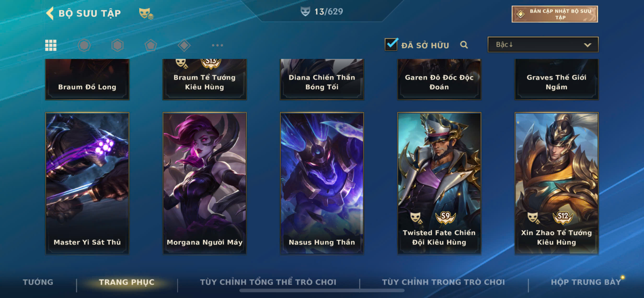Filter by the pentagon rarity icon
Screen dimensions: 644x298
151,45
